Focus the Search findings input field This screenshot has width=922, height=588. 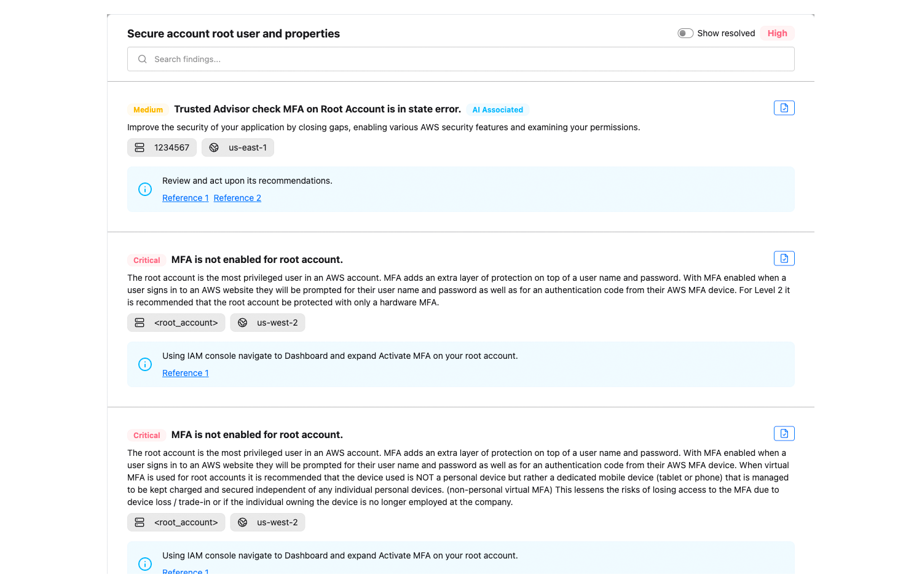click(467, 59)
